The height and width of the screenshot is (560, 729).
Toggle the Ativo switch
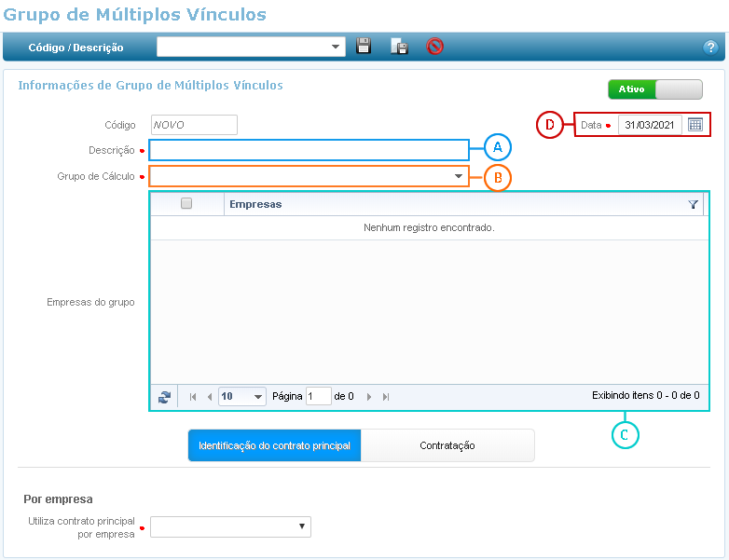pyautogui.click(x=654, y=89)
